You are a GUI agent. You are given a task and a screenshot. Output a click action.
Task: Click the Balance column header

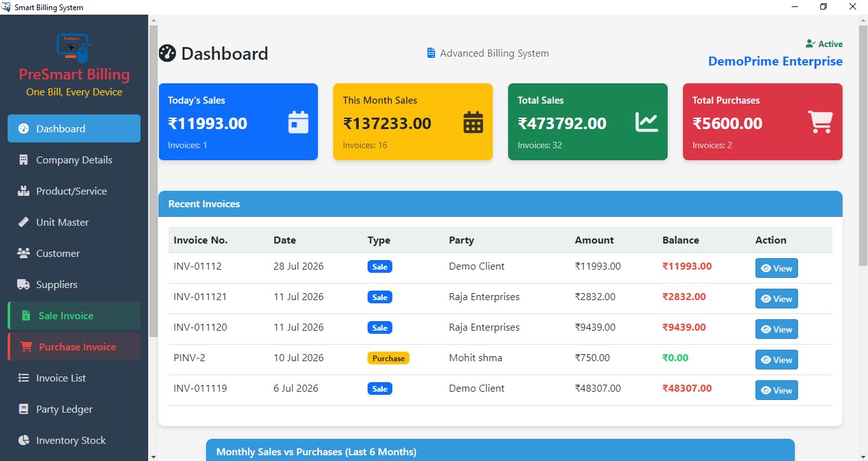(680, 240)
